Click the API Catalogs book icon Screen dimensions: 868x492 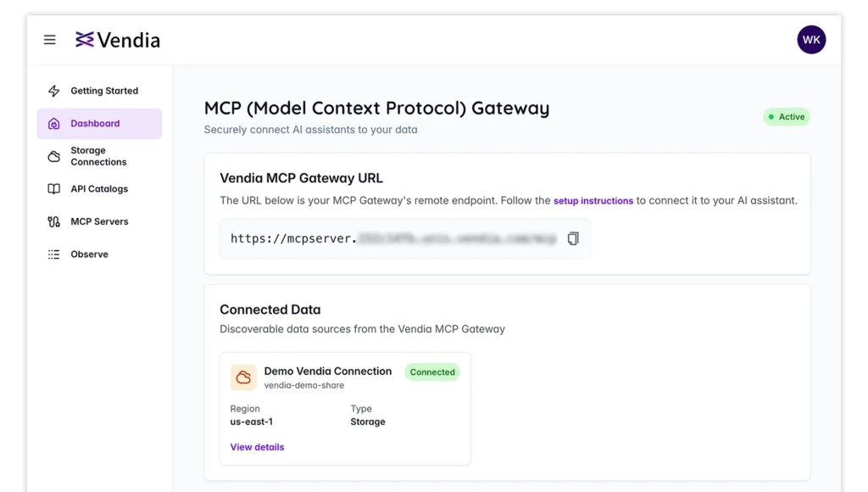54,189
